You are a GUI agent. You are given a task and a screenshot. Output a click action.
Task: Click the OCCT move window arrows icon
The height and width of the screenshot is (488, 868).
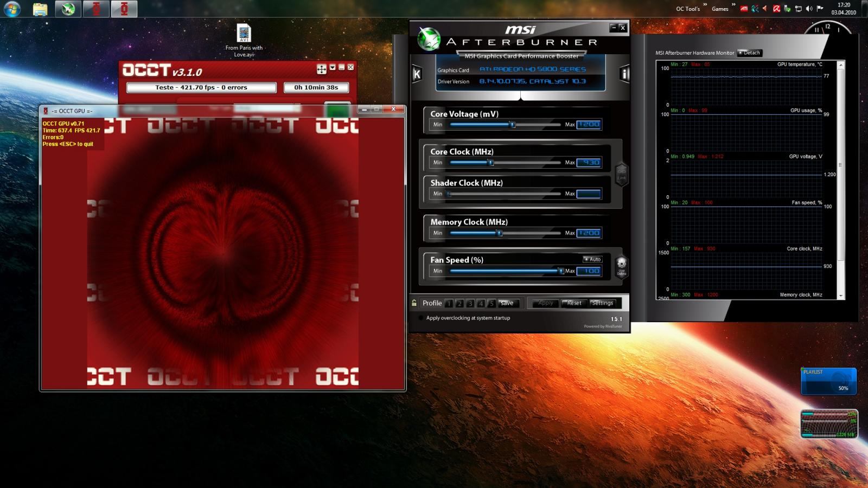coord(321,69)
